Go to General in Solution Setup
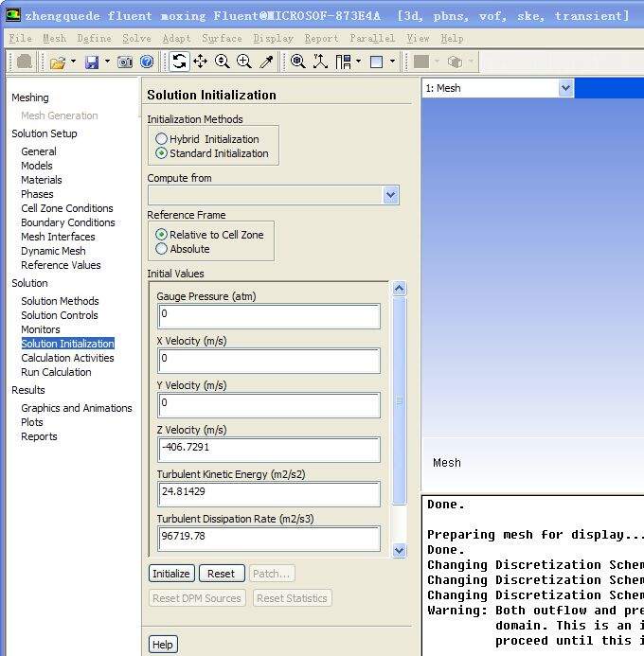Viewport: 644px width, 656px height. [39, 151]
